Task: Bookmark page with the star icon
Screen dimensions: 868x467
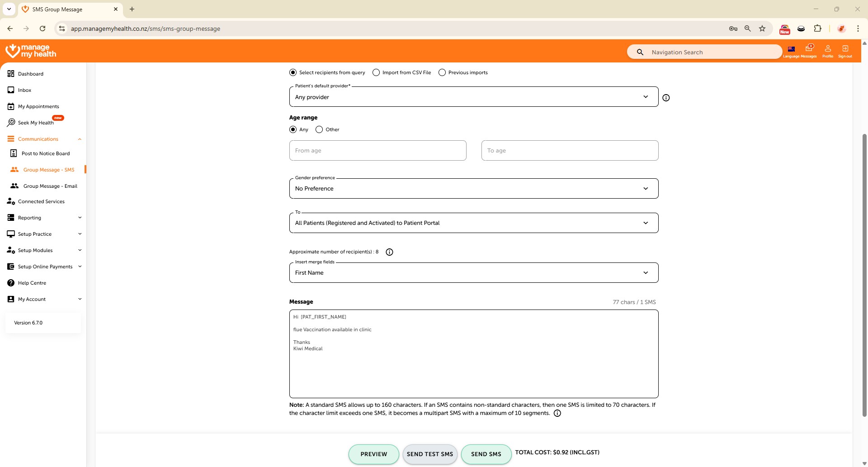Action: [x=762, y=29]
